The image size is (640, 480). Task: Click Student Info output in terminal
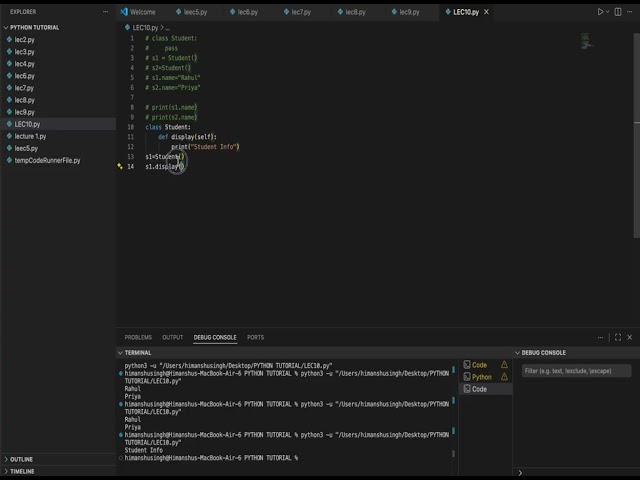(x=144, y=450)
